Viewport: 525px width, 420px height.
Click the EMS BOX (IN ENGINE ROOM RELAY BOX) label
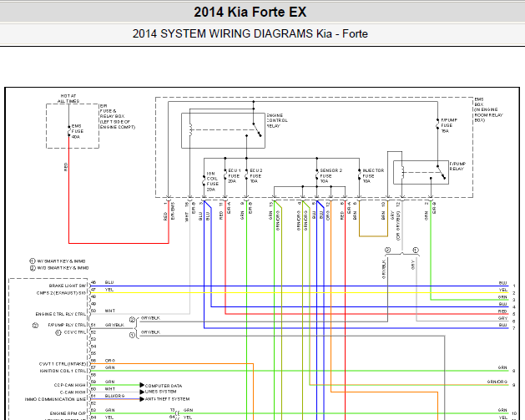click(x=488, y=109)
